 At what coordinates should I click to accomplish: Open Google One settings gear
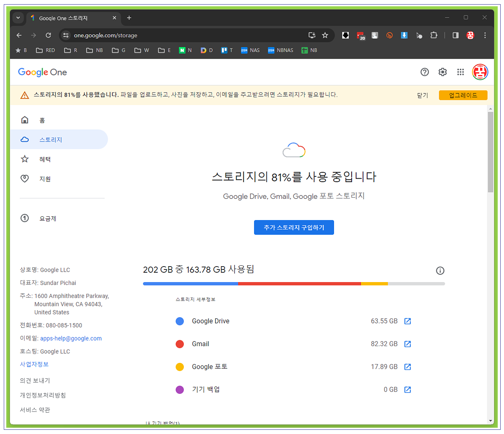point(442,72)
